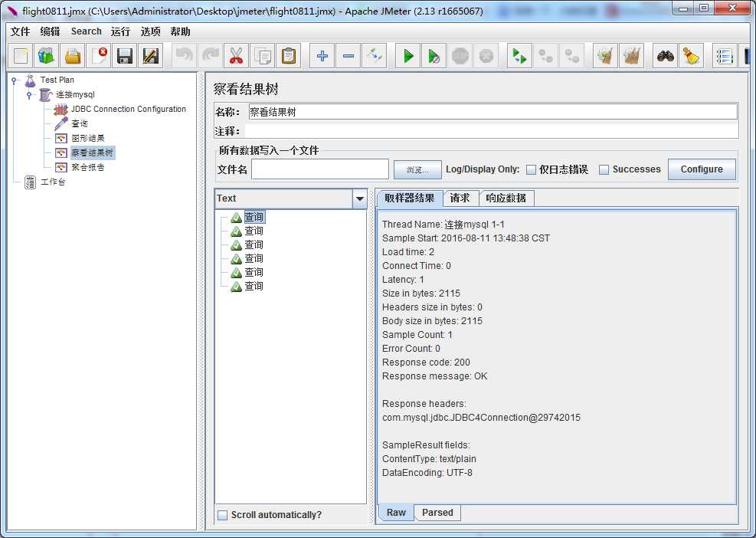Search the tree with binoculars icon
The height and width of the screenshot is (538, 756).
pyautogui.click(x=666, y=56)
